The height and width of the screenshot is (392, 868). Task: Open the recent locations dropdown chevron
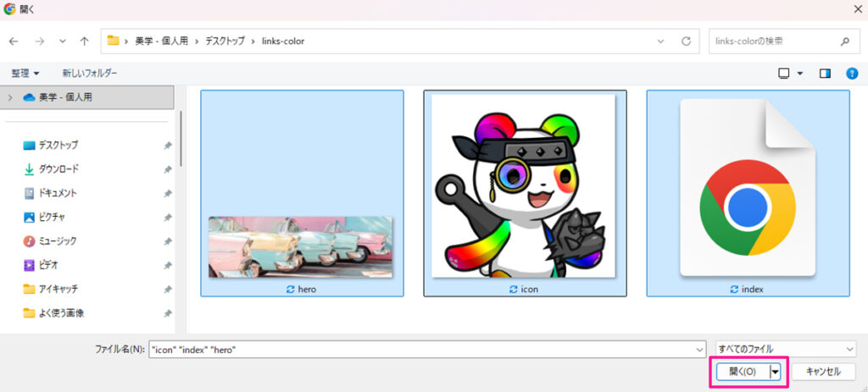click(62, 41)
